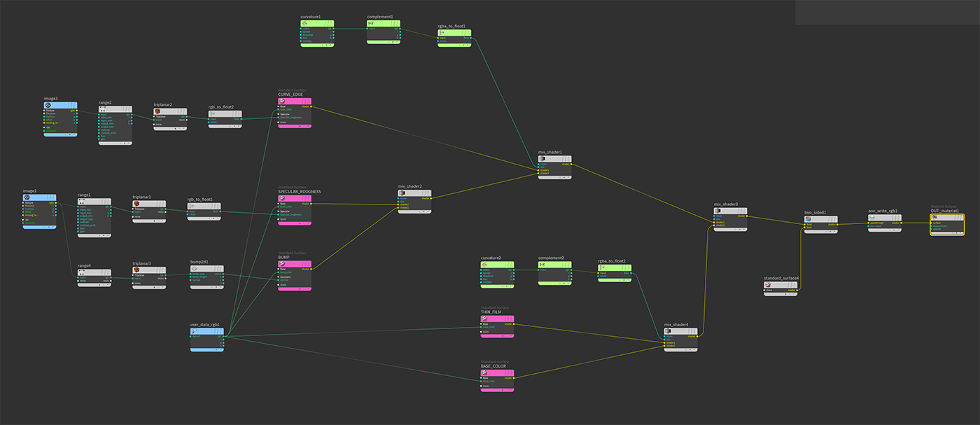Click the image1 texture node icon
This screenshot has width=980, height=425.
[x=27, y=197]
